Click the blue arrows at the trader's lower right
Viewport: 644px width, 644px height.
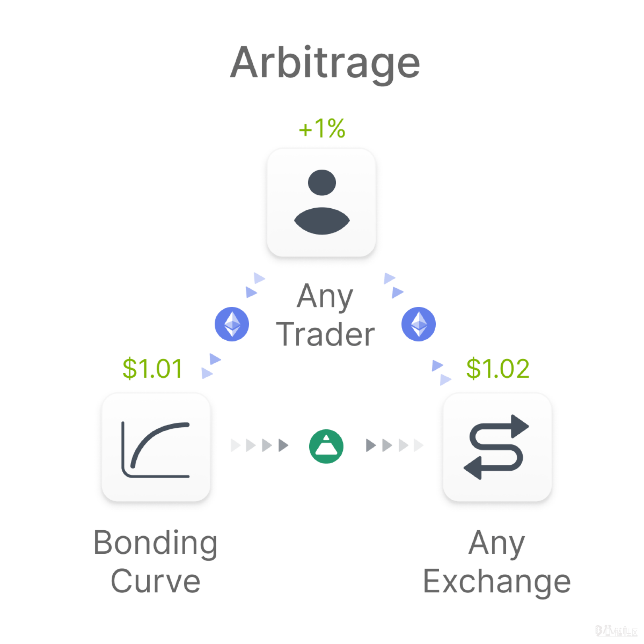(394, 285)
